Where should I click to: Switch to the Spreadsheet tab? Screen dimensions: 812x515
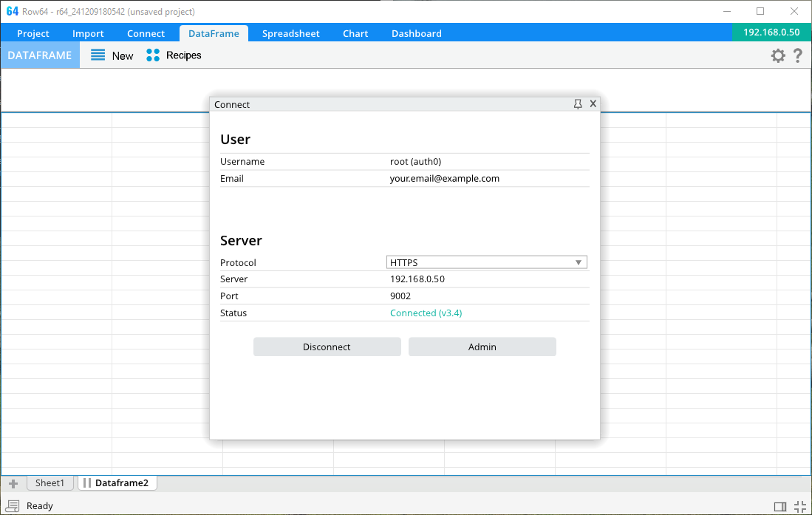tap(290, 33)
